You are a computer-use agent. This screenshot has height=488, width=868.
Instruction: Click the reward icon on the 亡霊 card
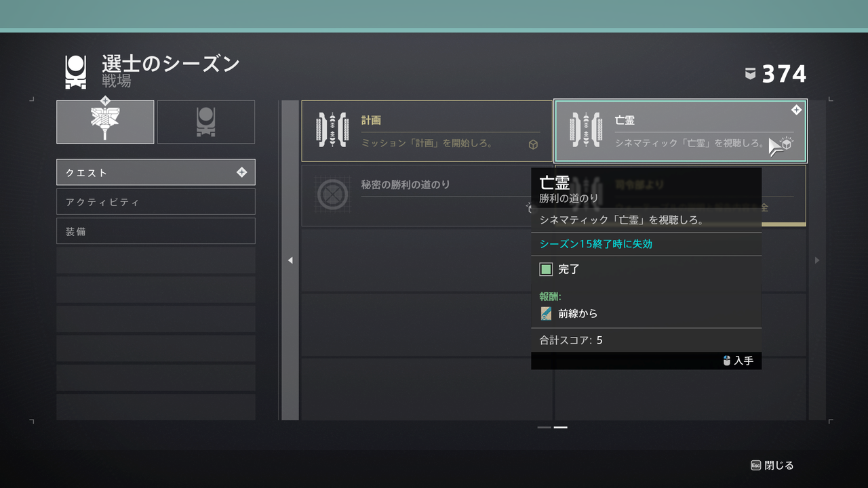(786, 144)
